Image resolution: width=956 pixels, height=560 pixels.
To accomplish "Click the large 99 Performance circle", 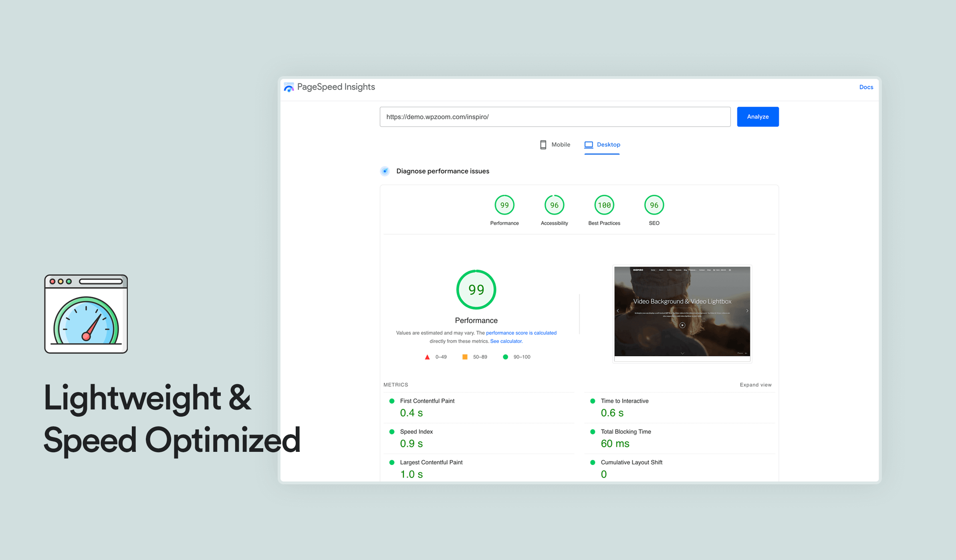I will [x=476, y=290].
